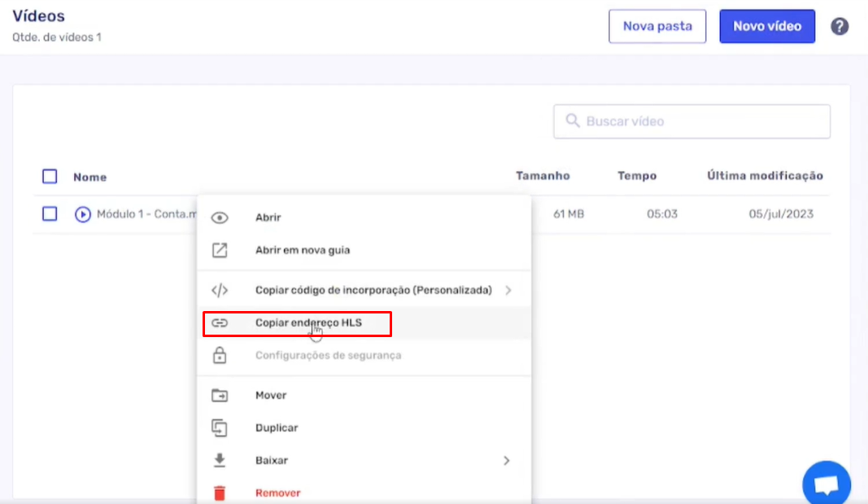Image resolution: width=868 pixels, height=504 pixels.
Task: Click the eye icon beside Abrir
Action: 220,218
